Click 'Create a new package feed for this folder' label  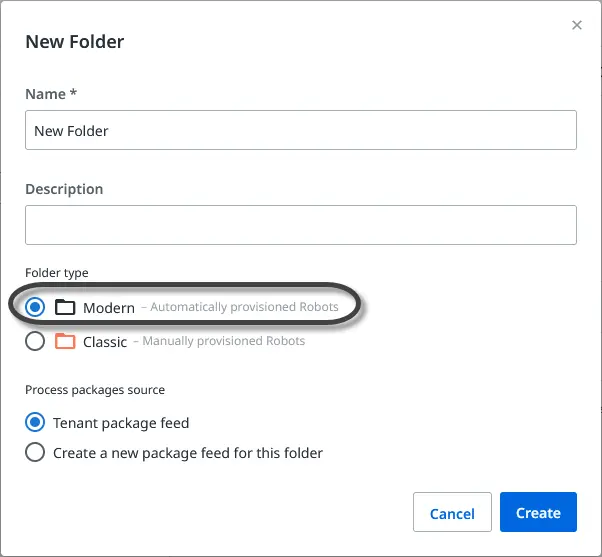click(188, 453)
